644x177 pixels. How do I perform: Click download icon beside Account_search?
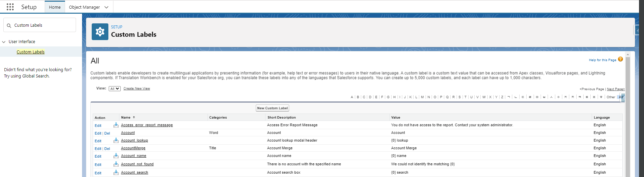point(116,172)
